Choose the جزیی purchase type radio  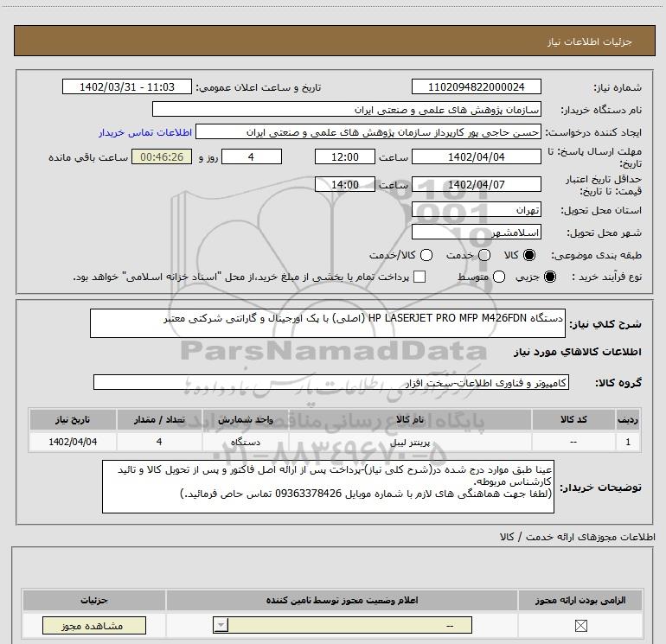549,277
